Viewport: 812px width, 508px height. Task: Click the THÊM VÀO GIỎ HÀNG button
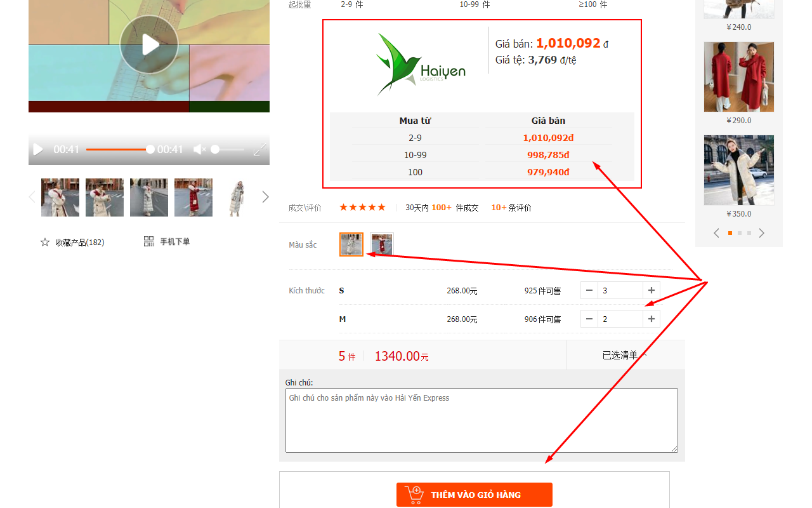pyautogui.click(x=475, y=495)
